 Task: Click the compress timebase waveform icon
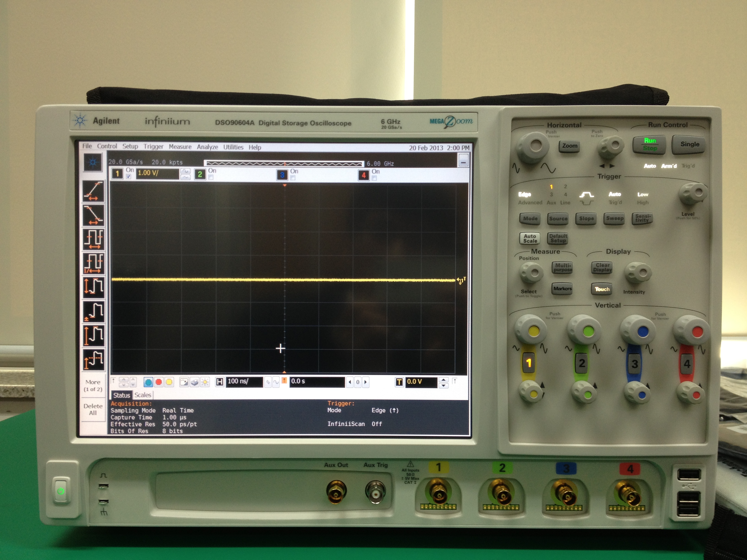(x=268, y=382)
